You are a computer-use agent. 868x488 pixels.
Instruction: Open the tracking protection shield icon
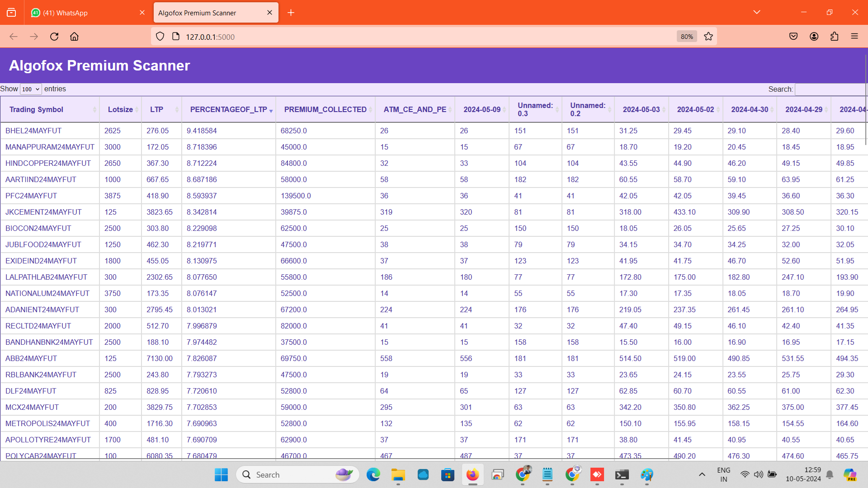160,36
